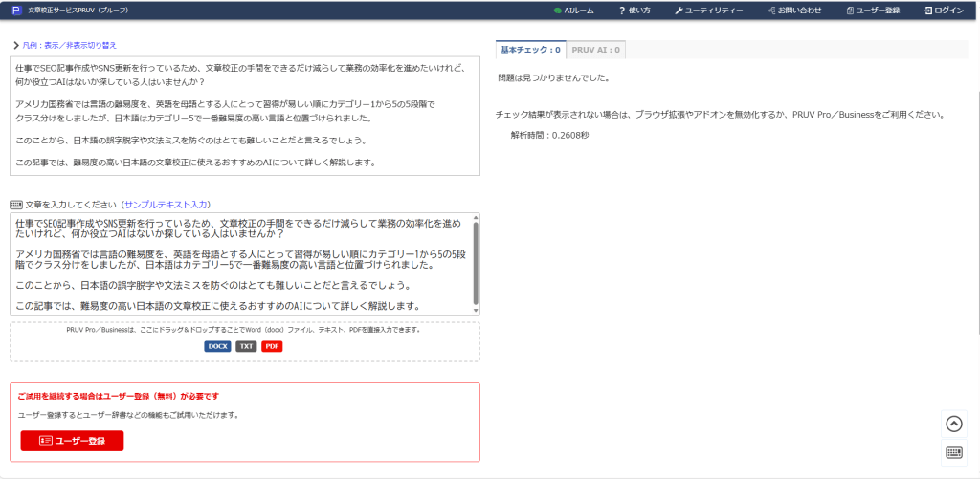Open the 使い方 help menu
This screenshot has width=980, height=479.
point(635,11)
